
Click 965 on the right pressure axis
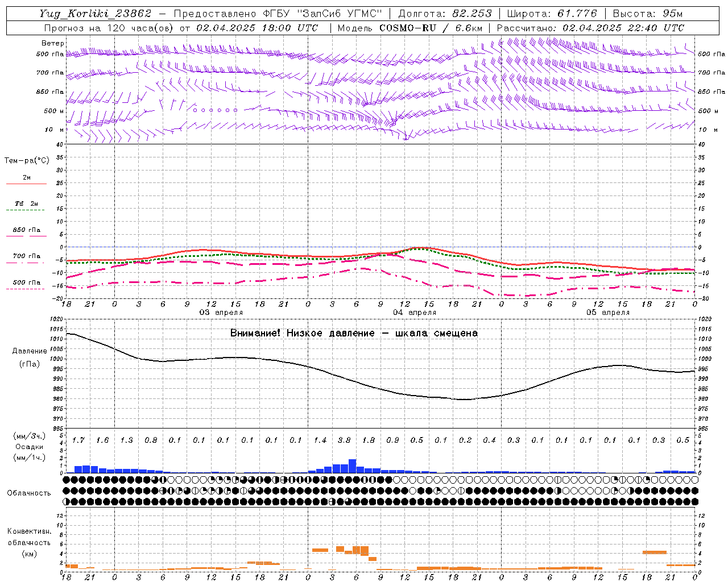point(704,429)
